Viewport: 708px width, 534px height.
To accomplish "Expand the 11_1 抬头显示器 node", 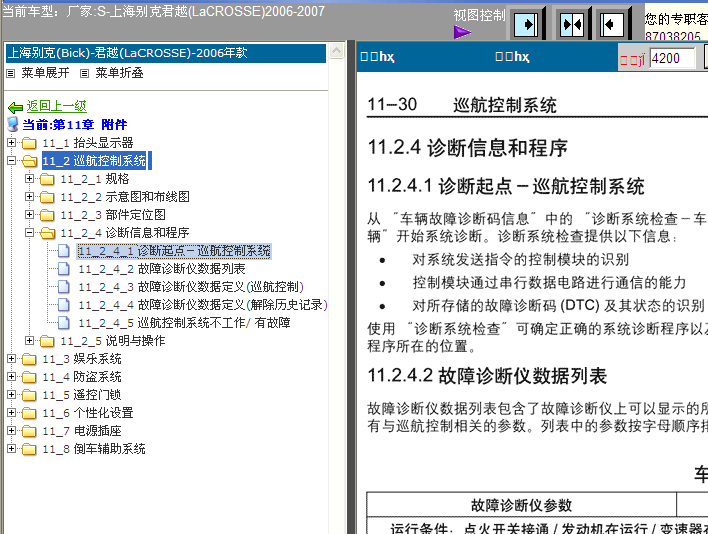I will [x=12, y=143].
